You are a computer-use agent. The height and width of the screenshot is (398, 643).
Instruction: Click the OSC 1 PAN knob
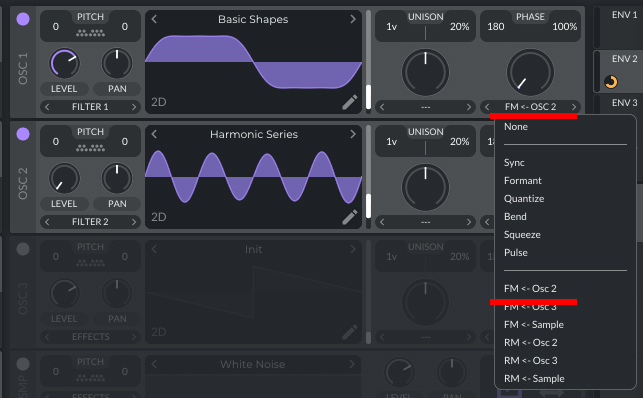117,64
